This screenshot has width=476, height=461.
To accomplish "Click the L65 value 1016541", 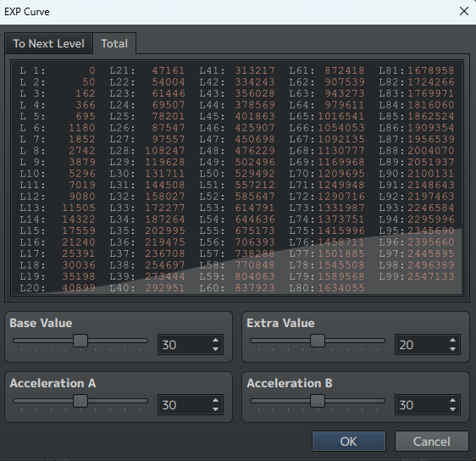I will [x=341, y=116].
